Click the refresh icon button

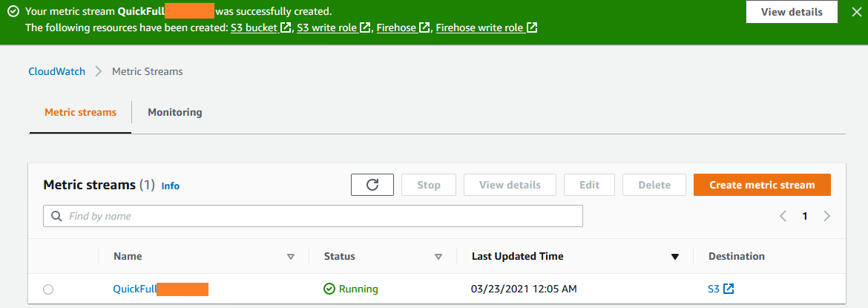[372, 185]
